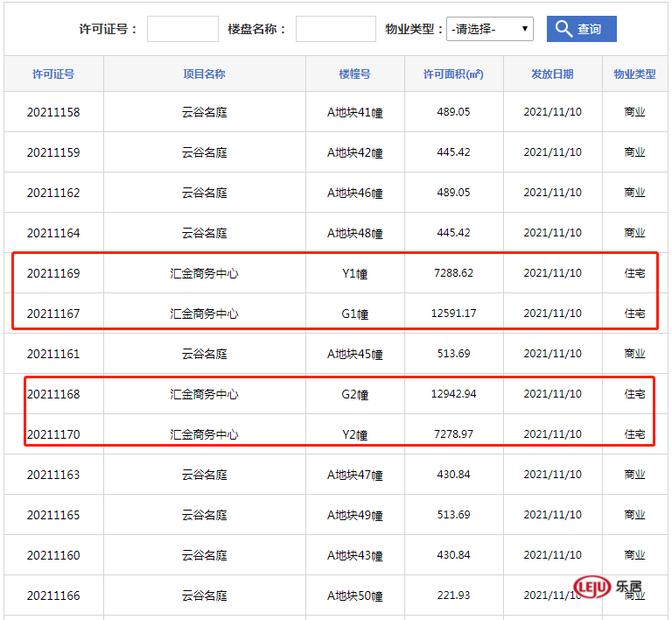672x620 pixels.
Task: Click building cell A地块50幢
Action: pyautogui.click(x=355, y=596)
